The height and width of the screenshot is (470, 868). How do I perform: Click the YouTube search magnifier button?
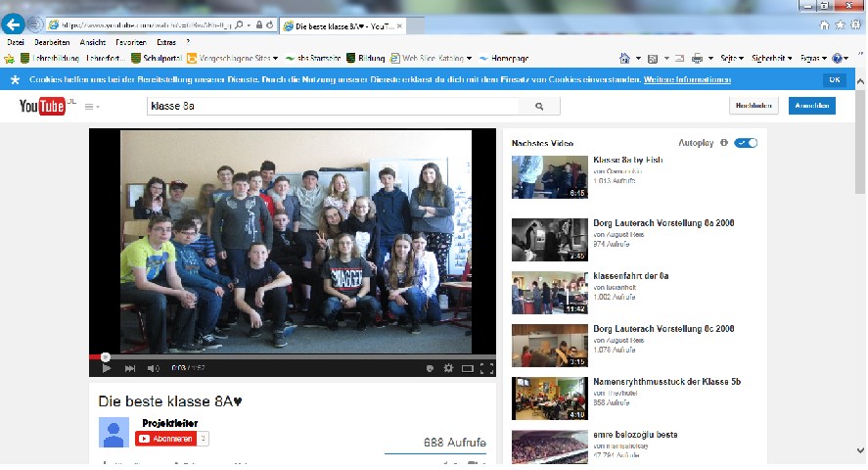(x=539, y=107)
